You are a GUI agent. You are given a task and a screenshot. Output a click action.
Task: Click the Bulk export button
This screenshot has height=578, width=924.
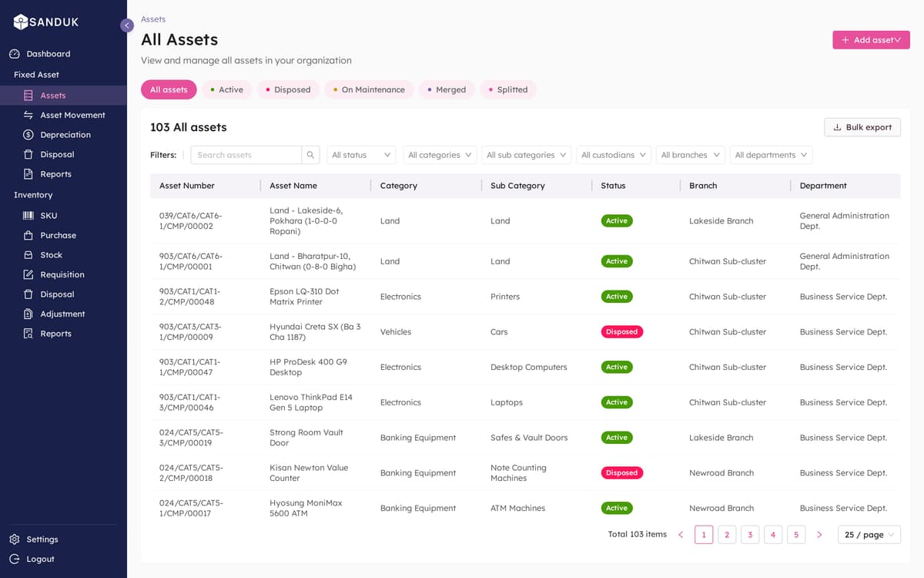pyautogui.click(x=862, y=127)
